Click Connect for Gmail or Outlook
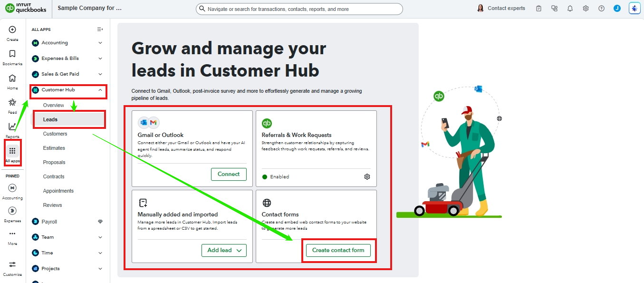 coord(229,174)
